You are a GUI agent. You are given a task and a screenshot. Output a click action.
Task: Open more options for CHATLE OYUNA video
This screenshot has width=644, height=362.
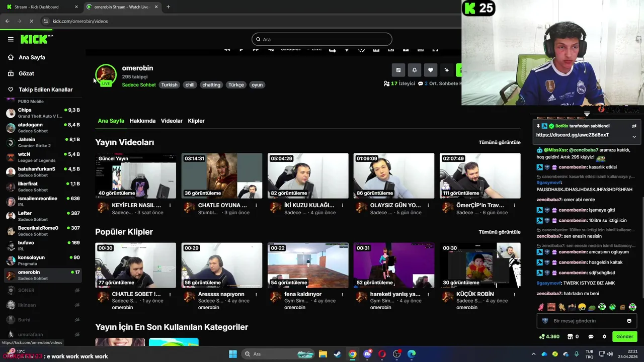point(256,205)
